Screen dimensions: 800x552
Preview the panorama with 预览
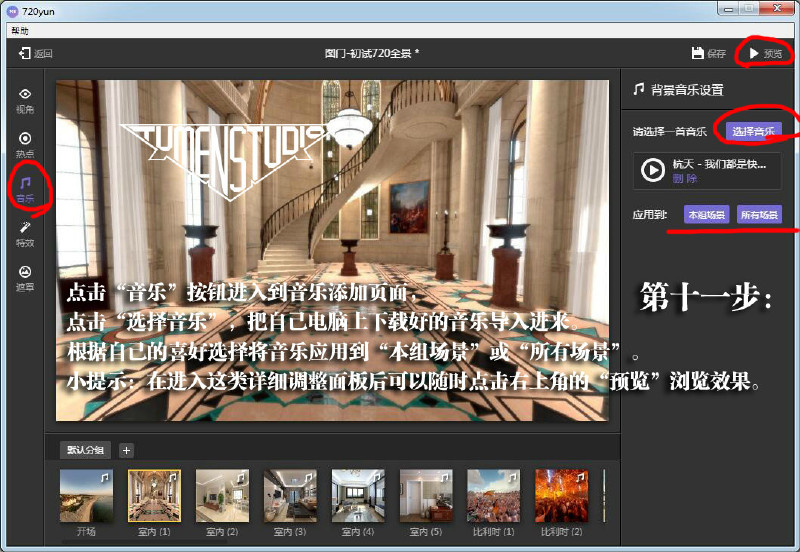[x=765, y=53]
